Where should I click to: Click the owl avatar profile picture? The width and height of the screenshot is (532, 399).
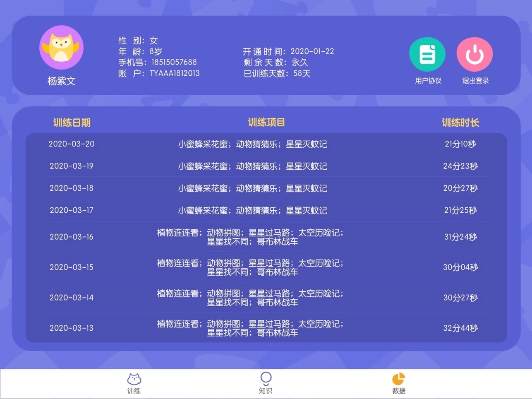pos(61,47)
